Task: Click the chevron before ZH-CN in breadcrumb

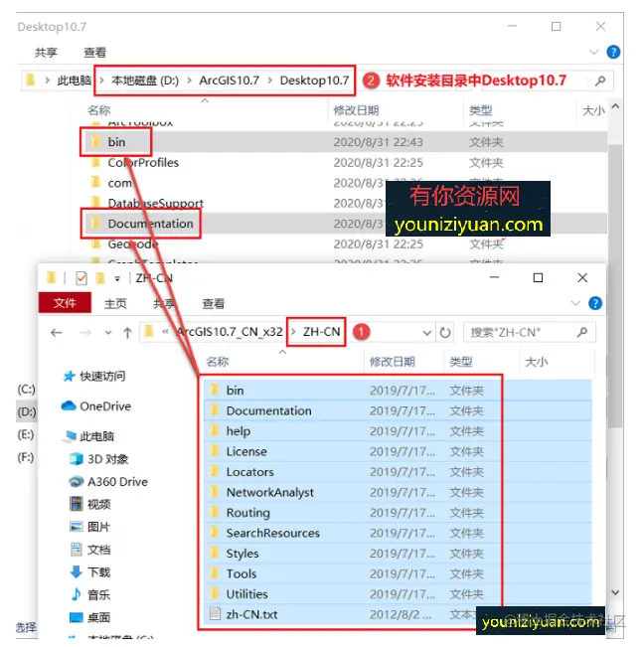Action: click(x=293, y=332)
